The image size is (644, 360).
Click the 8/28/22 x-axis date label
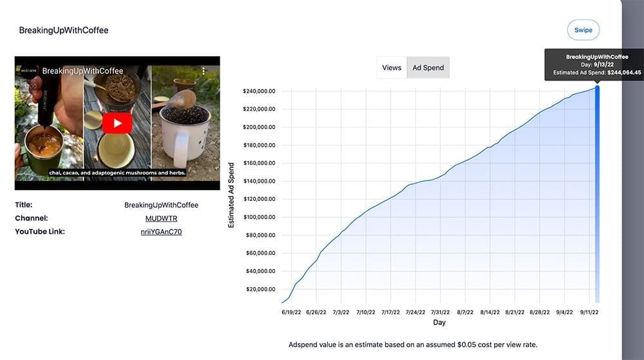pyautogui.click(x=540, y=312)
